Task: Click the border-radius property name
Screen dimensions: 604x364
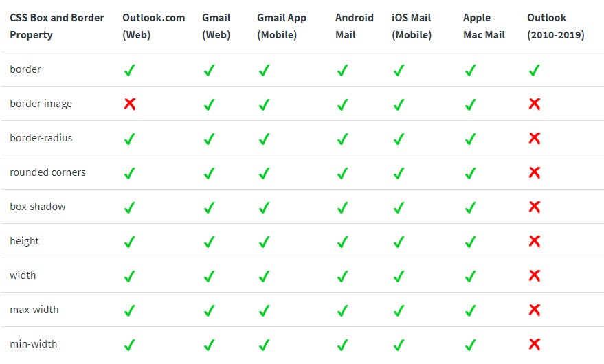Action: pyautogui.click(x=41, y=138)
